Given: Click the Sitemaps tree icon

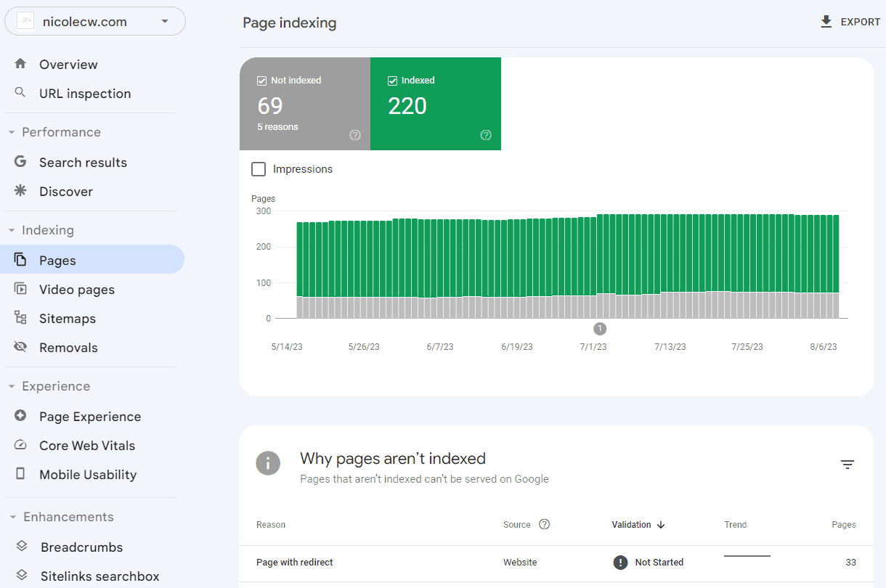Looking at the screenshot, I should [x=20, y=318].
